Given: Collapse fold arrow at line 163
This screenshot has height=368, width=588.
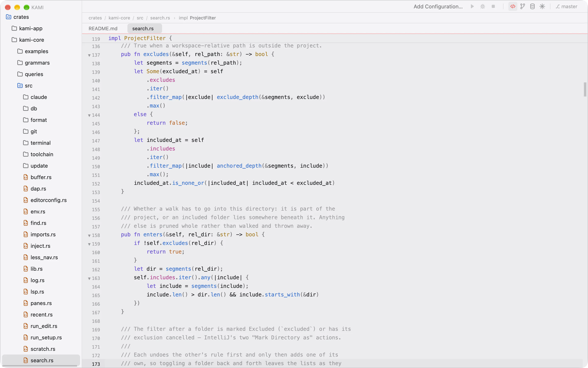Looking at the screenshot, I should coord(89,278).
